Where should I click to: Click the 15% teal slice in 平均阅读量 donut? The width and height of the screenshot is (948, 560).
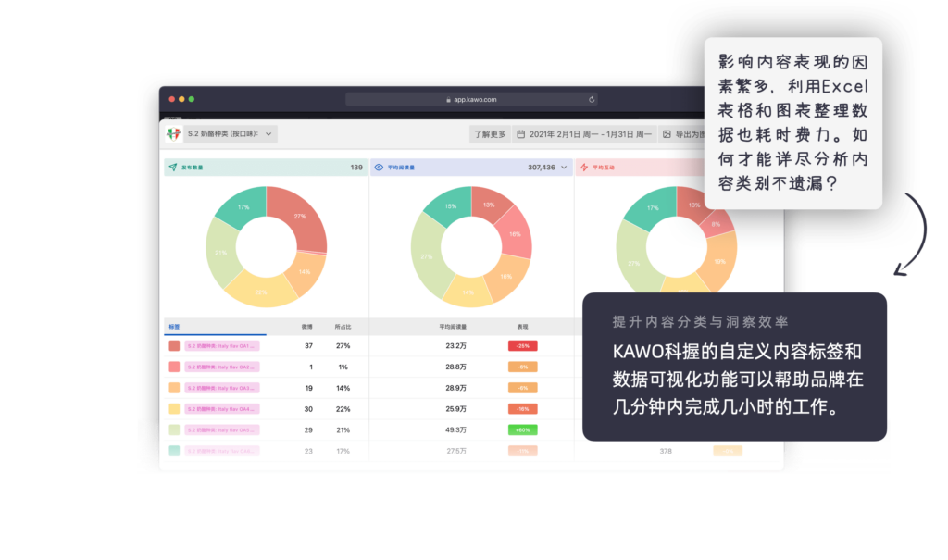451,206
